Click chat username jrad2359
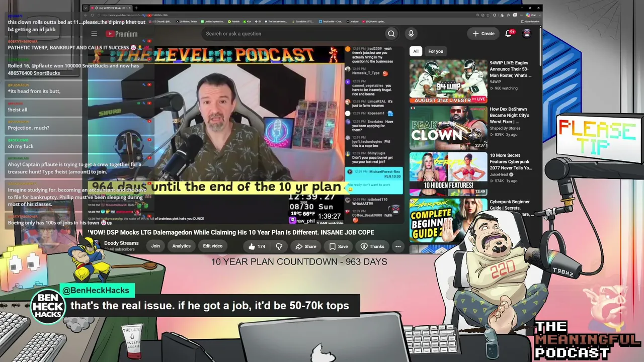Image resolution: width=644 pixels, height=362 pixels. 374,49
